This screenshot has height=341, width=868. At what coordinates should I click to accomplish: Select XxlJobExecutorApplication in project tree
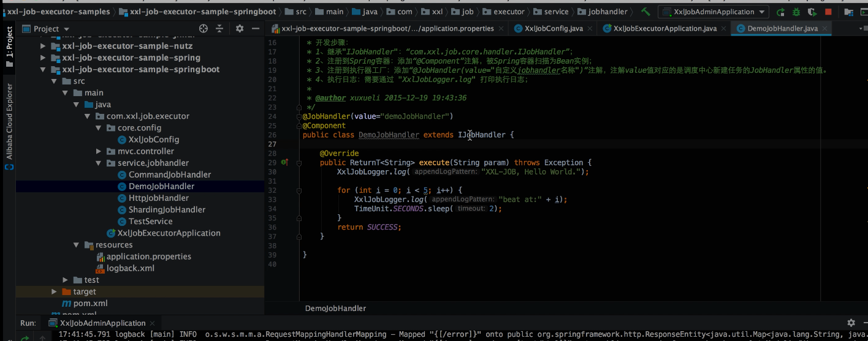169,233
